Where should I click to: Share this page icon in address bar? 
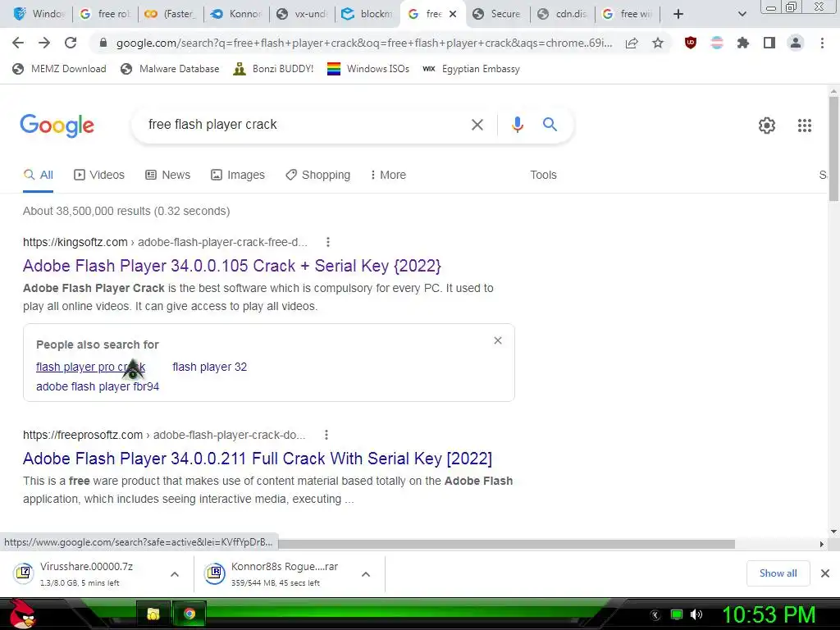pos(632,43)
